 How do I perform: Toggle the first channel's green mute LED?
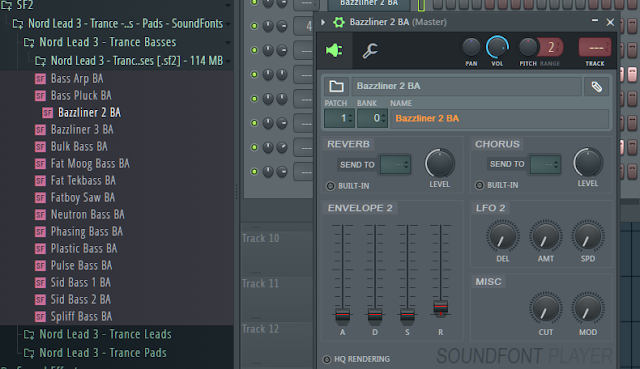254,2
